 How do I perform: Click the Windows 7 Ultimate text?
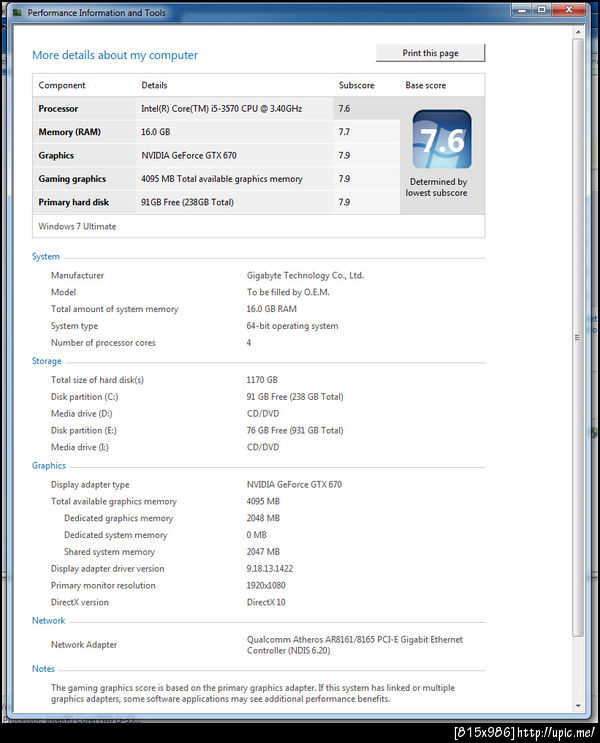click(77, 227)
